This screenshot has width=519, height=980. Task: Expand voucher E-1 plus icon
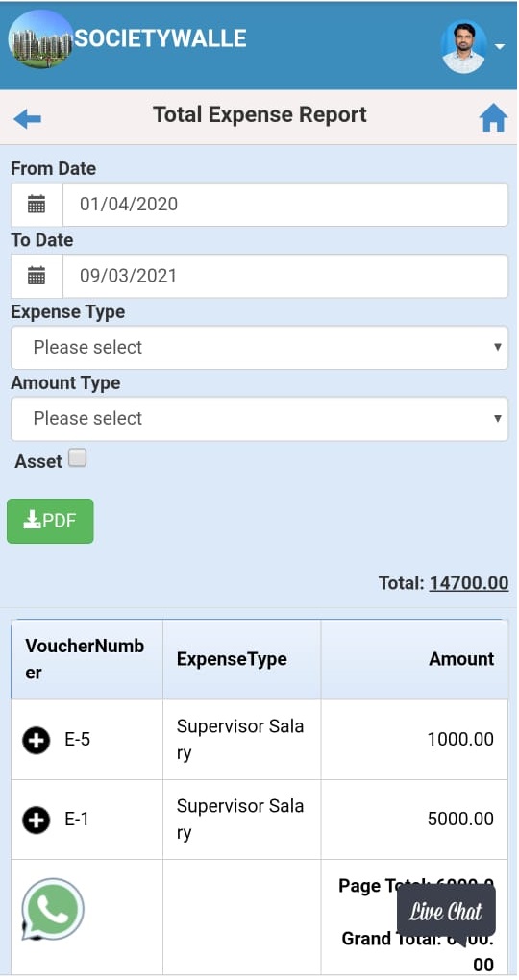coord(37,820)
